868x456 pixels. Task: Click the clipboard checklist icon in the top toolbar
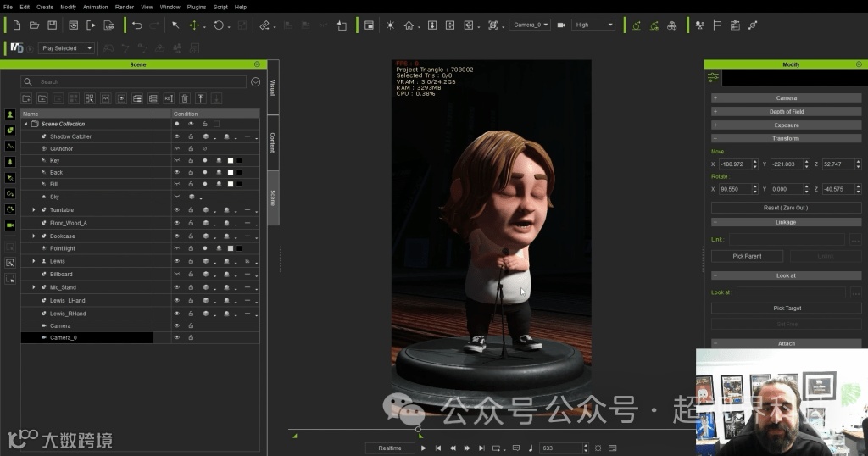[x=735, y=25]
